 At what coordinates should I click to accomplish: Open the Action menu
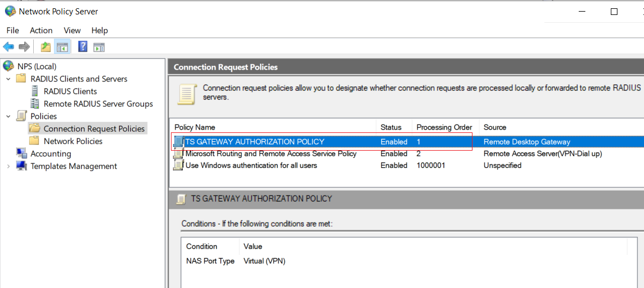click(x=41, y=30)
